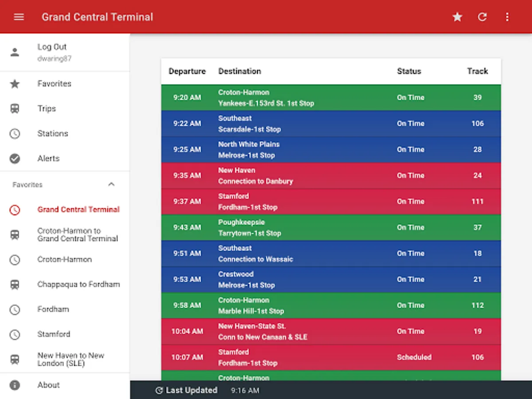Select Croton-Harmon to Grand Central Terminal trip

click(x=65, y=235)
